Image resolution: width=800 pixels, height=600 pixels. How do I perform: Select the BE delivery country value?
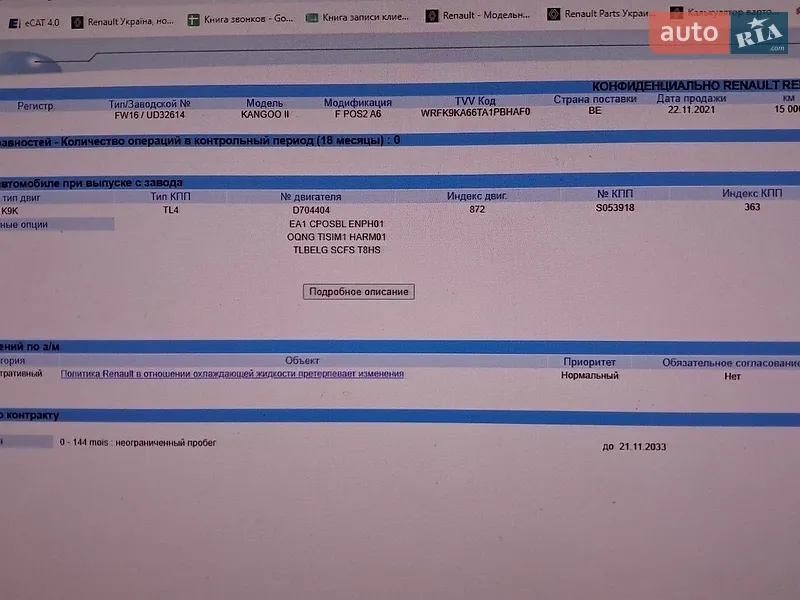click(x=595, y=111)
